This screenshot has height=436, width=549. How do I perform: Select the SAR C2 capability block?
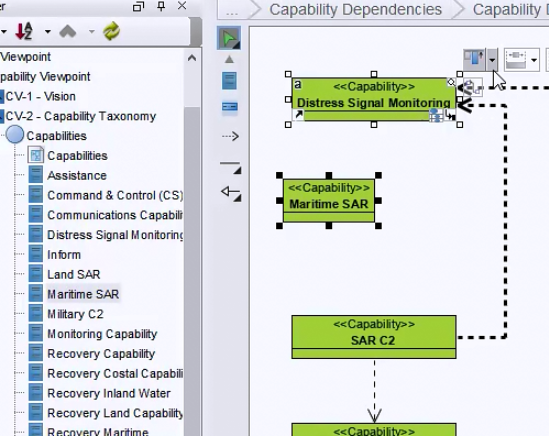pos(374,337)
